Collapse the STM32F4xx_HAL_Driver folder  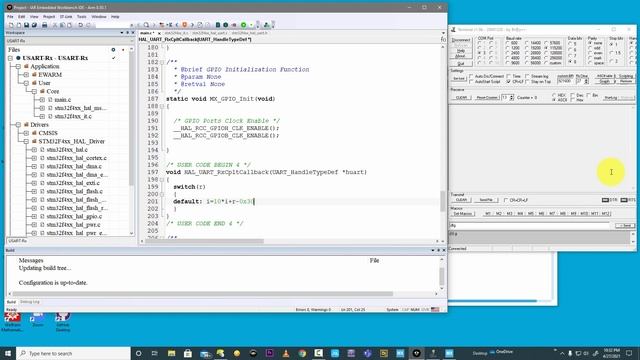point(26,141)
